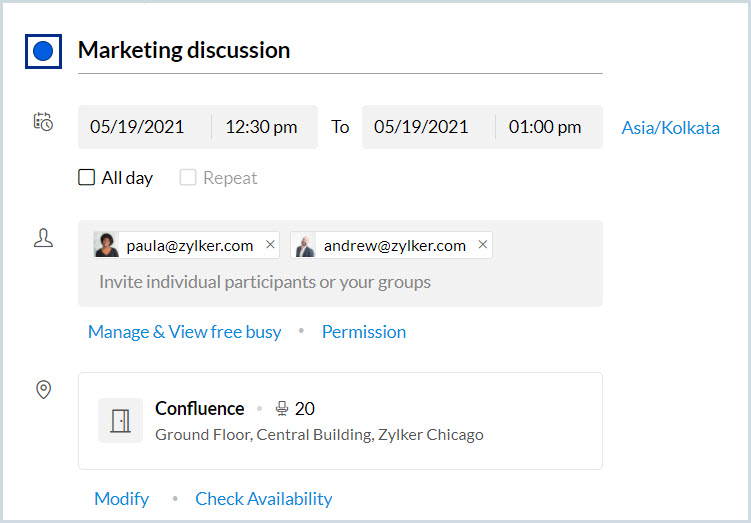
Task: Open the start date 05/19/2021 picker
Action: click(137, 127)
